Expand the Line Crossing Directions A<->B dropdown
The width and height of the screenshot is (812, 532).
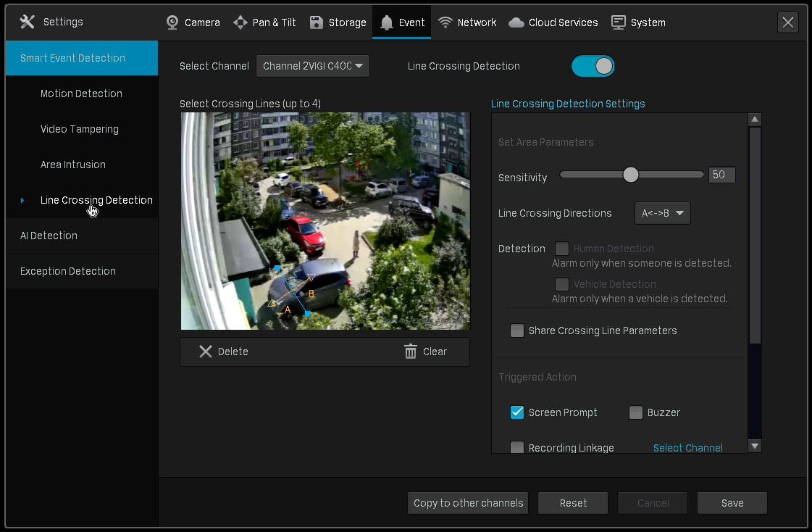(x=662, y=213)
